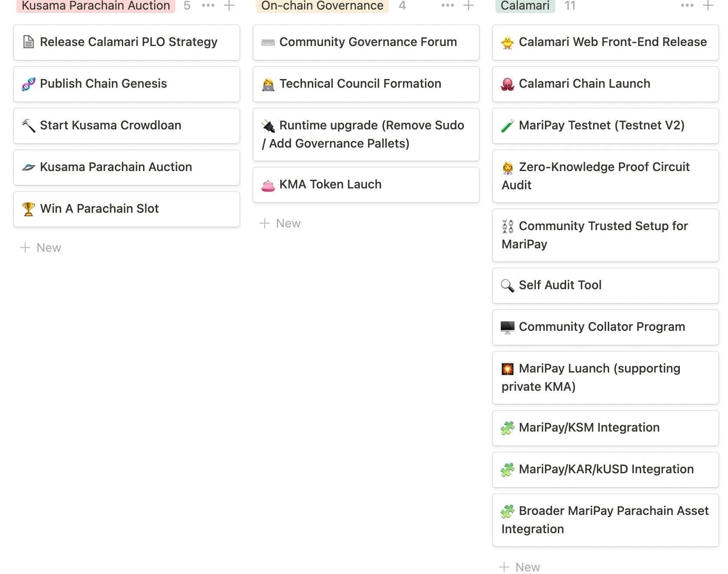Open options menu for Kusama Parachain Auction column
728x574 pixels.
tap(208, 6)
